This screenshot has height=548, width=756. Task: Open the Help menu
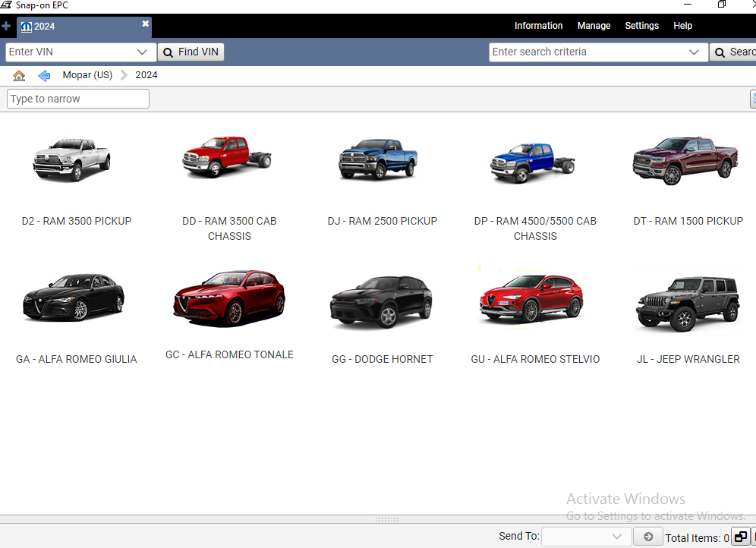point(682,25)
